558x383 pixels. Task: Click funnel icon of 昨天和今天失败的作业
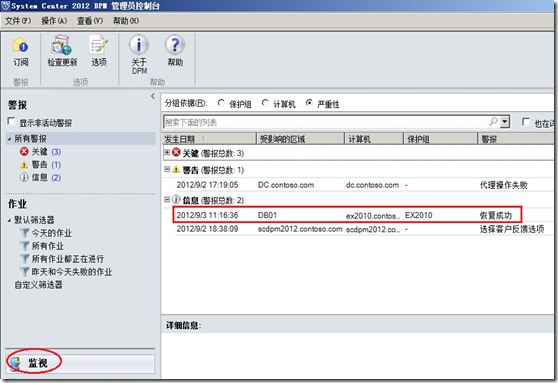tap(25, 272)
